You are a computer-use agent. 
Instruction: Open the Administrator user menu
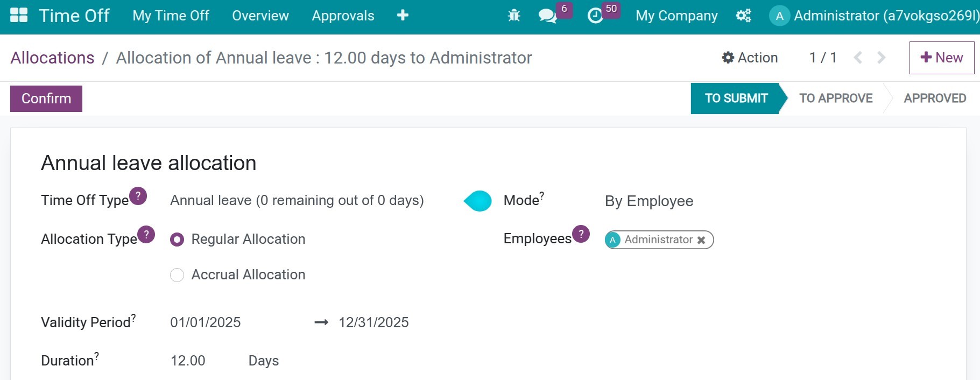coord(874,16)
